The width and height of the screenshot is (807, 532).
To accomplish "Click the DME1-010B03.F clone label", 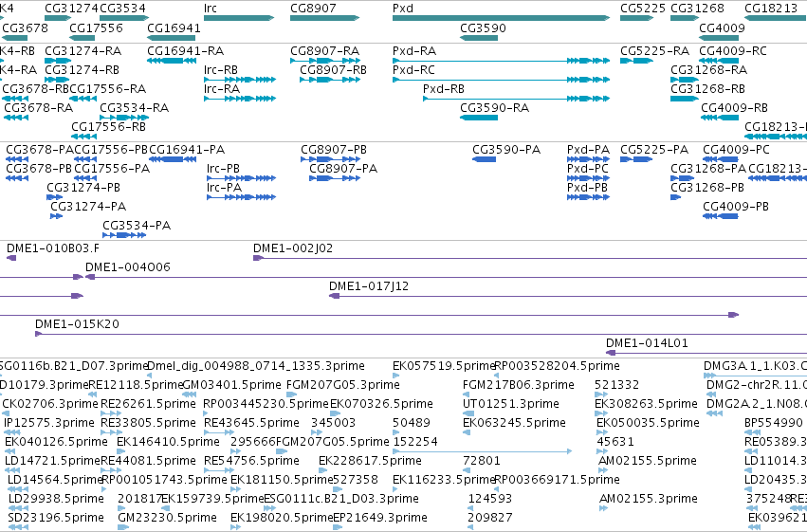I will [x=53, y=248].
